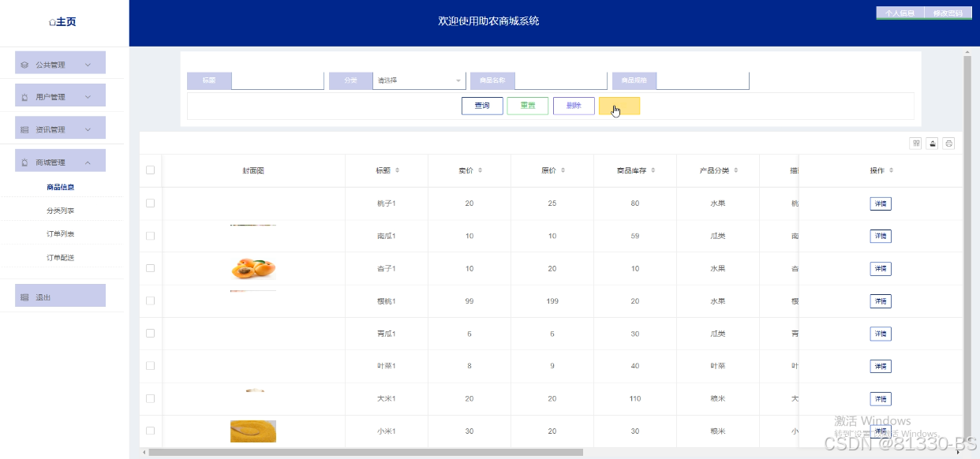
Task: Go to 主页 home link
Action: click(x=62, y=22)
